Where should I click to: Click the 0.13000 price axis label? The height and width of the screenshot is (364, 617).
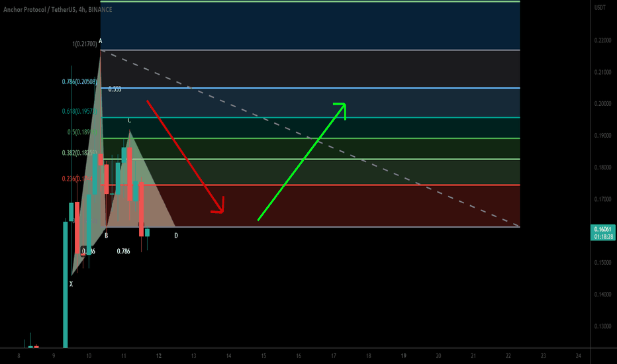point(603,326)
